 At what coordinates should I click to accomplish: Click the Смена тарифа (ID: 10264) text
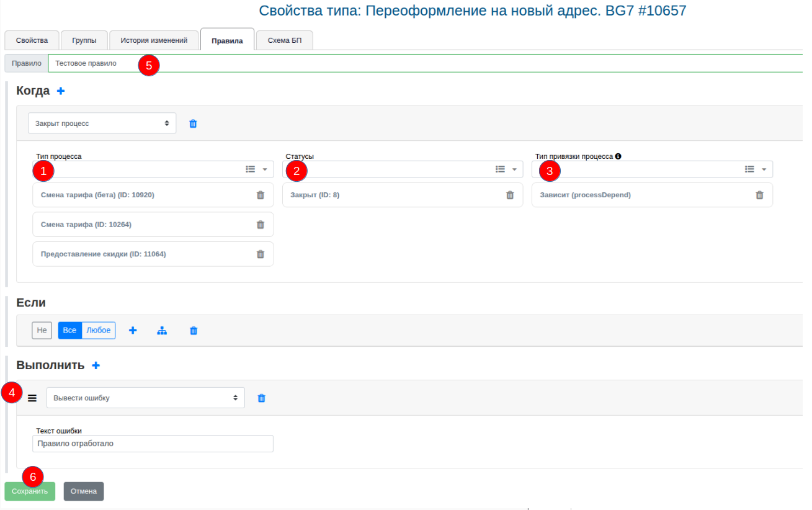86,225
